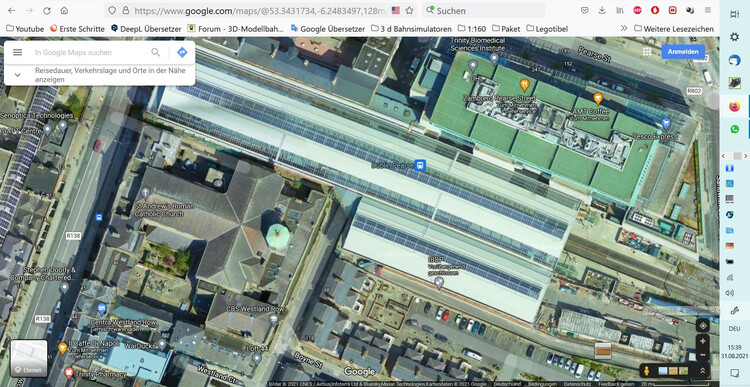Image resolution: width=750 pixels, height=387 pixels.
Task: Select the Tesco Express shopping pin
Action: 665,124
